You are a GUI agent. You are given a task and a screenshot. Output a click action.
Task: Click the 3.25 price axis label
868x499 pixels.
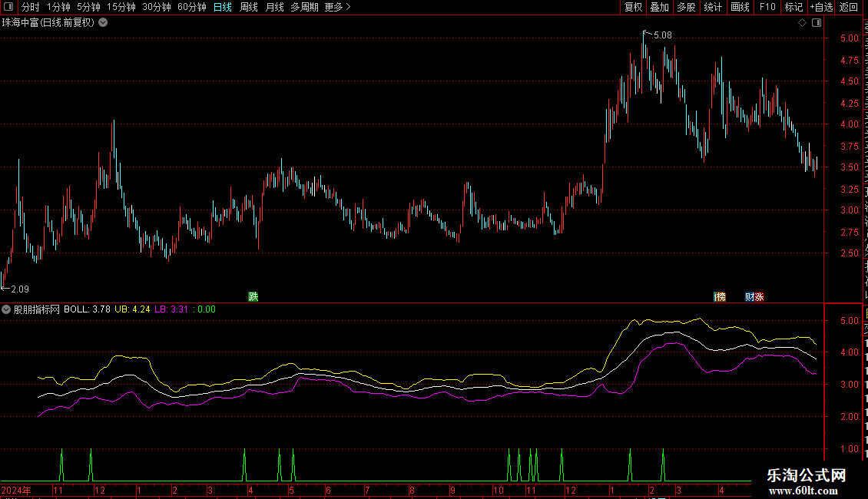(849, 189)
